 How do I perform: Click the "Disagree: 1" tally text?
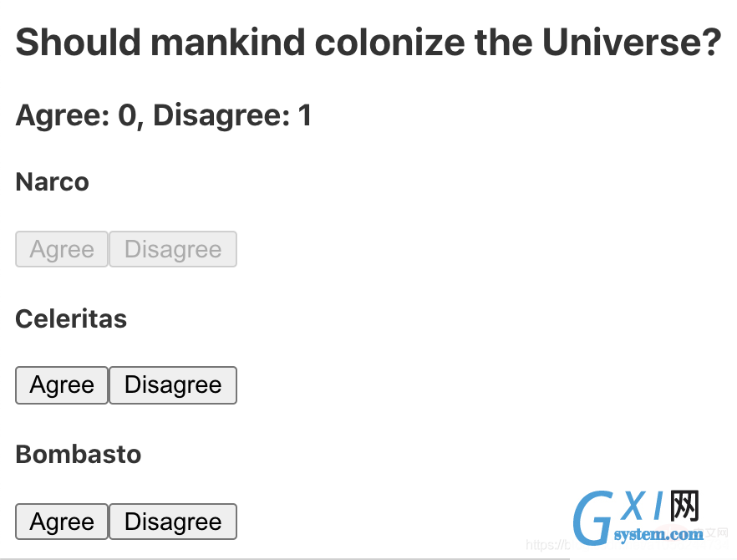coord(232,115)
